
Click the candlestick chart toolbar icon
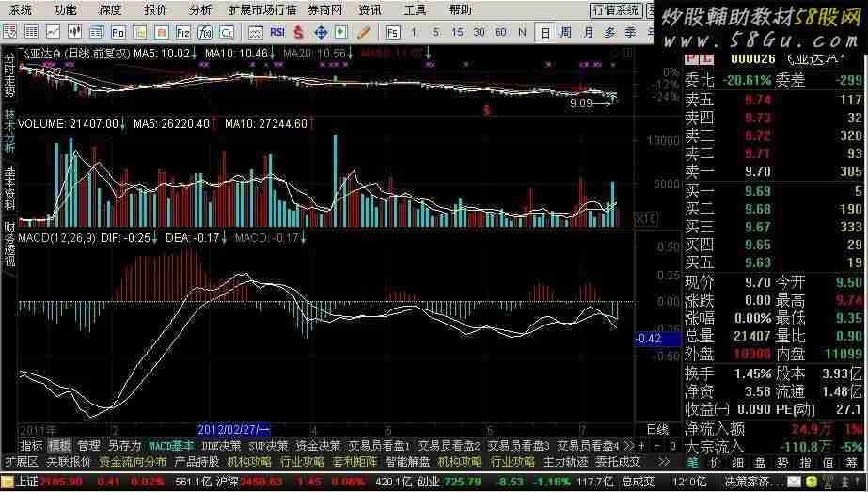[74, 32]
